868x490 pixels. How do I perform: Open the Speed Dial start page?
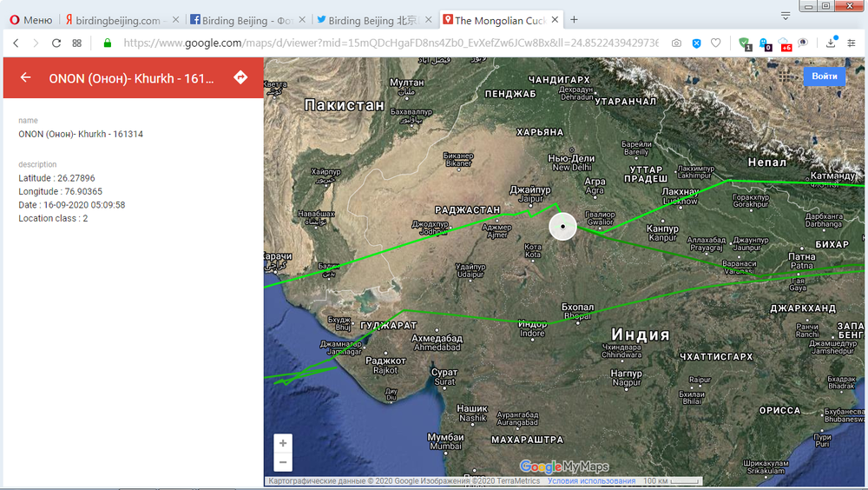77,43
